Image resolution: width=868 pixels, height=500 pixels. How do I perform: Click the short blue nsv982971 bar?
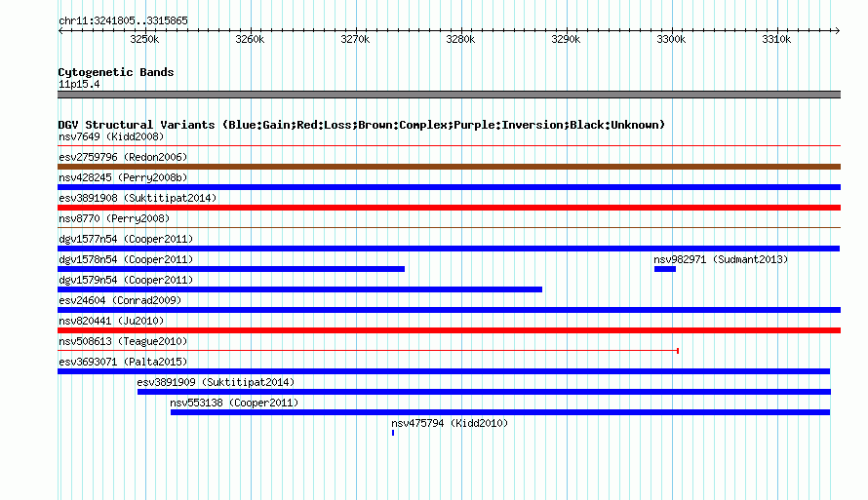(665, 269)
